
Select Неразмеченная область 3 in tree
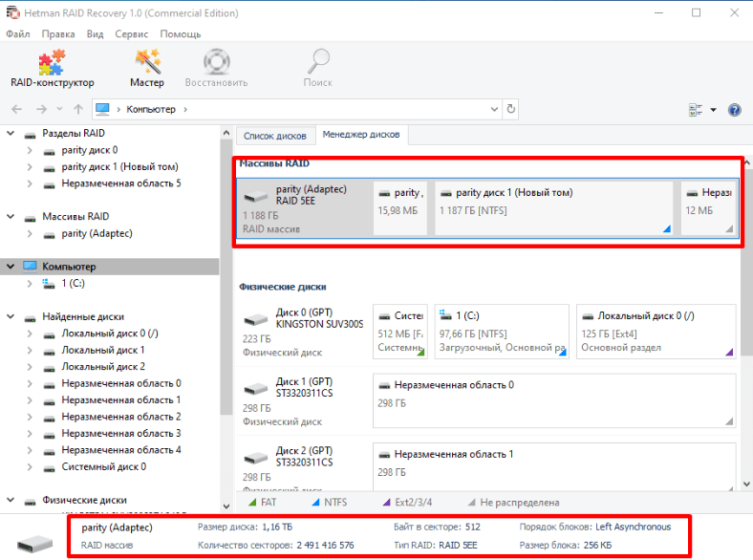(x=121, y=434)
